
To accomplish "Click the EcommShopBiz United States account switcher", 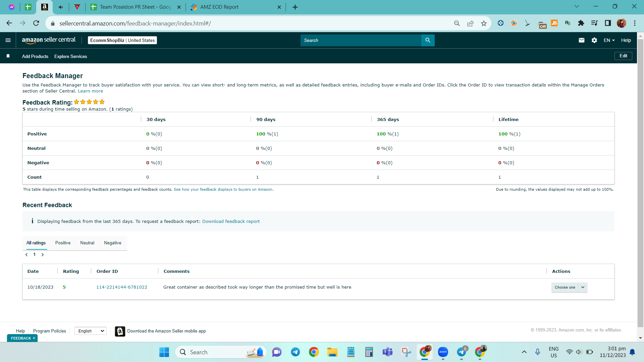I will click(122, 40).
